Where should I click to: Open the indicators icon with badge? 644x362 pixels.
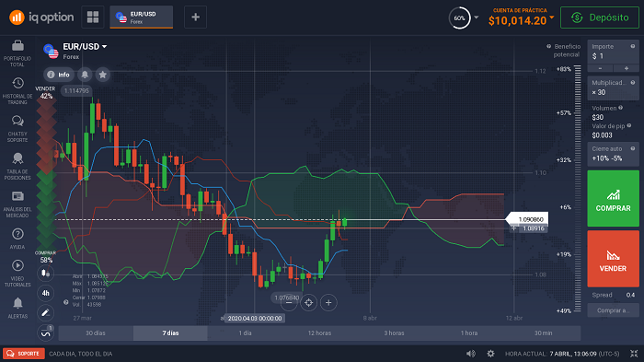pyautogui.click(x=46, y=333)
